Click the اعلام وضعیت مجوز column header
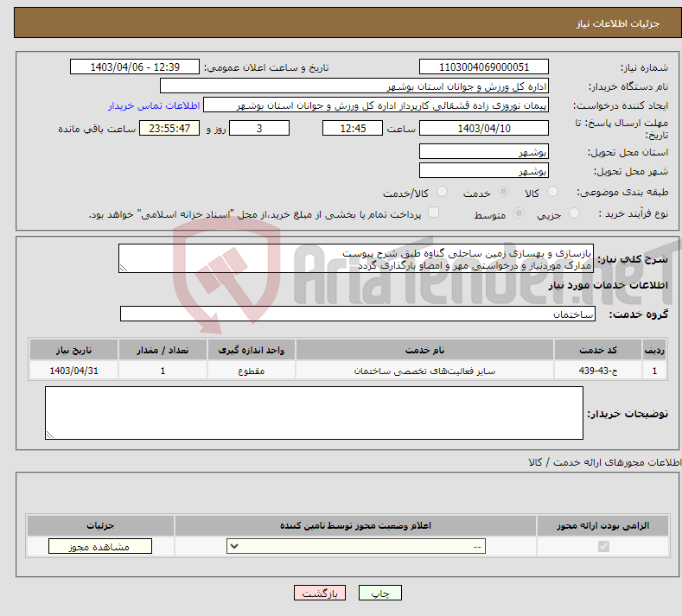 355,525
